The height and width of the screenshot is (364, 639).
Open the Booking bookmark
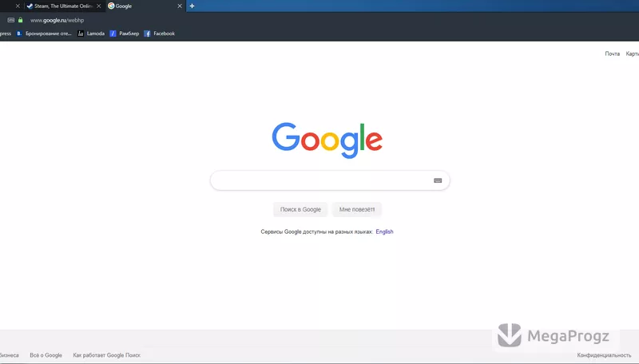[x=44, y=34]
